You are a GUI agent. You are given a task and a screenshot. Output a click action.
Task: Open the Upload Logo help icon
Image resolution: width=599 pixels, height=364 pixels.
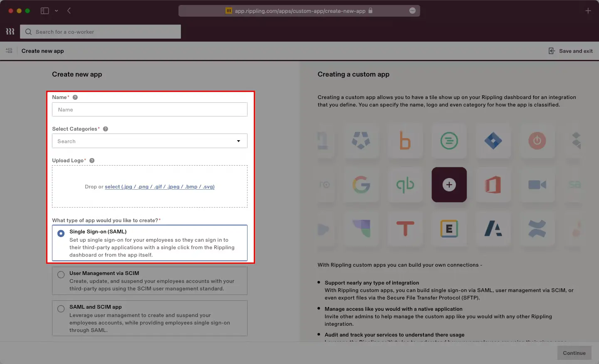coord(92,161)
